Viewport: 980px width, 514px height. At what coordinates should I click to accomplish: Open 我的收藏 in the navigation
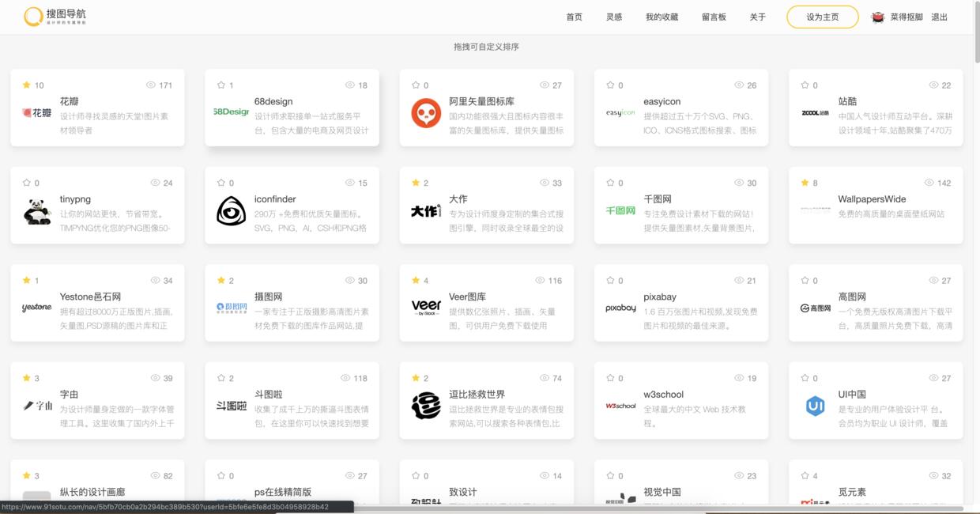click(x=661, y=17)
